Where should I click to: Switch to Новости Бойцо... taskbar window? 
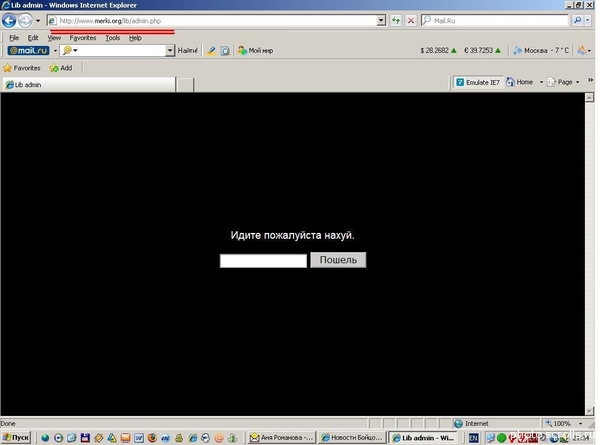(352, 437)
